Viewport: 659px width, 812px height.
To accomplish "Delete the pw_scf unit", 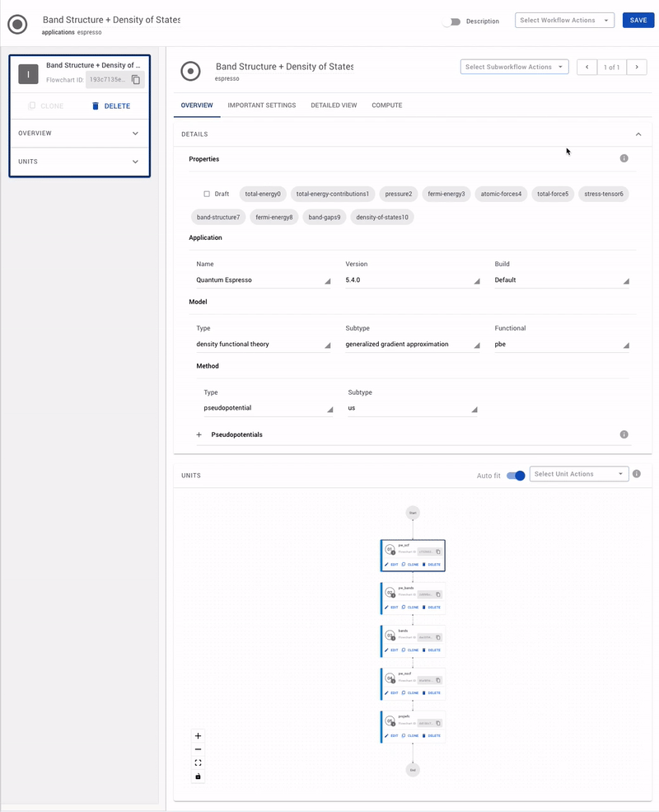I will [432, 565].
